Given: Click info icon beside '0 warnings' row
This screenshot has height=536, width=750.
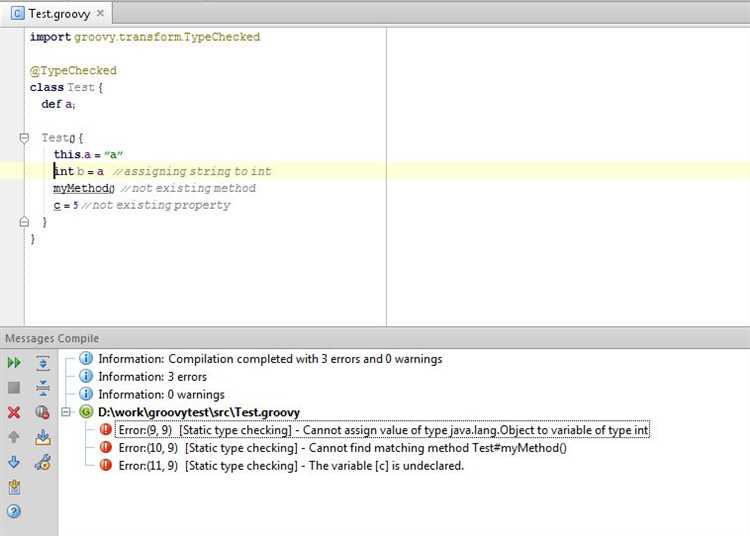Looking at the screenshot, I should pyautogui.click(x=86, y=394).
